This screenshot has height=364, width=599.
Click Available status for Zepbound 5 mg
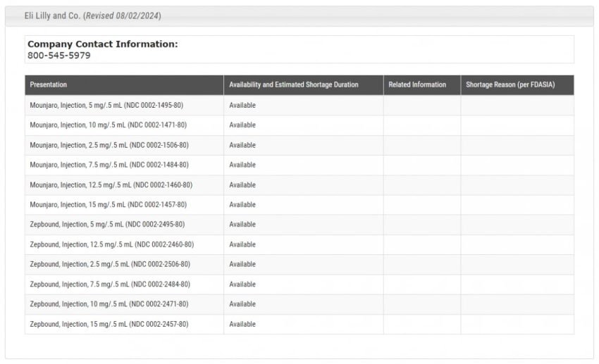pyautogui.click(x=242, y=225)
